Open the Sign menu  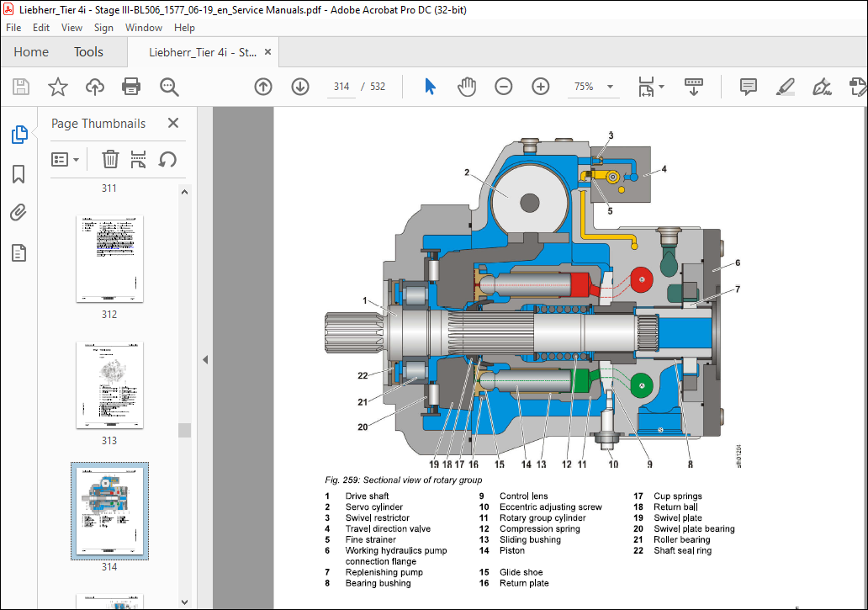[103, 28]
